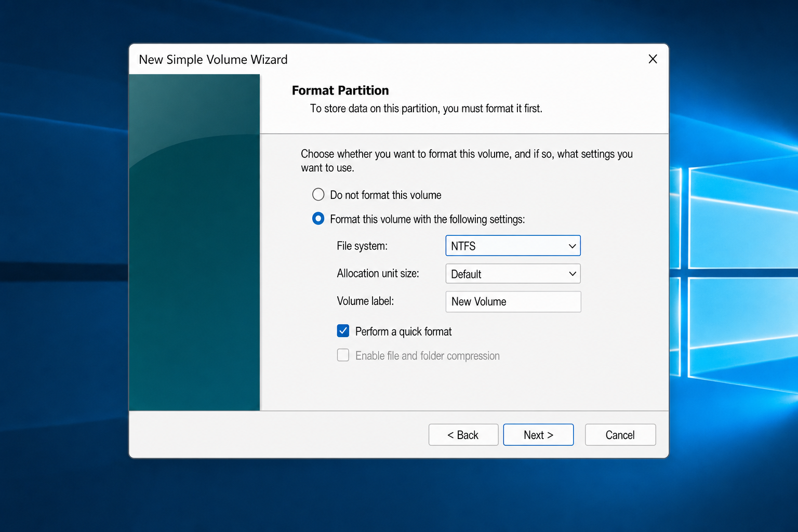Click 'Choose whether you want to format' paragraph

pyautogui.click(x=467, y=161)
